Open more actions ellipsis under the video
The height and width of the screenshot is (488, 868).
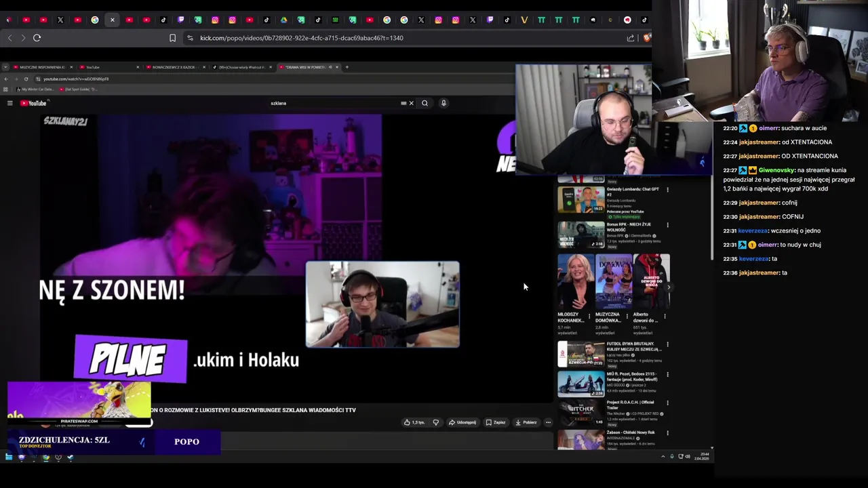tap(548, 422)
